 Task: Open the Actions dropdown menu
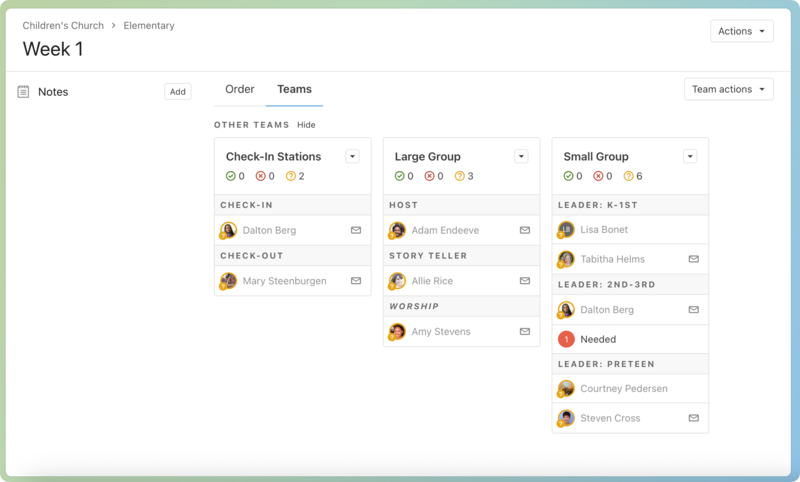(741, 31)
